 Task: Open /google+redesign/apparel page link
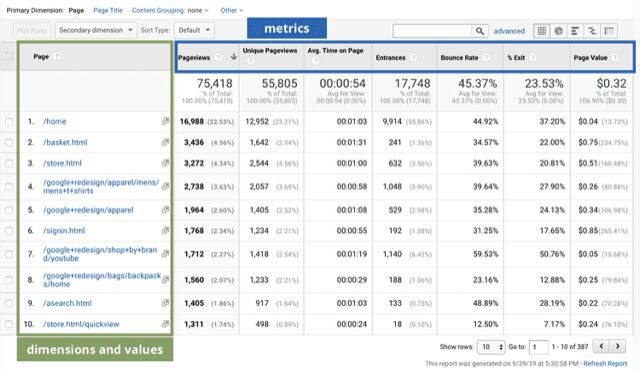tap(88, 210)
